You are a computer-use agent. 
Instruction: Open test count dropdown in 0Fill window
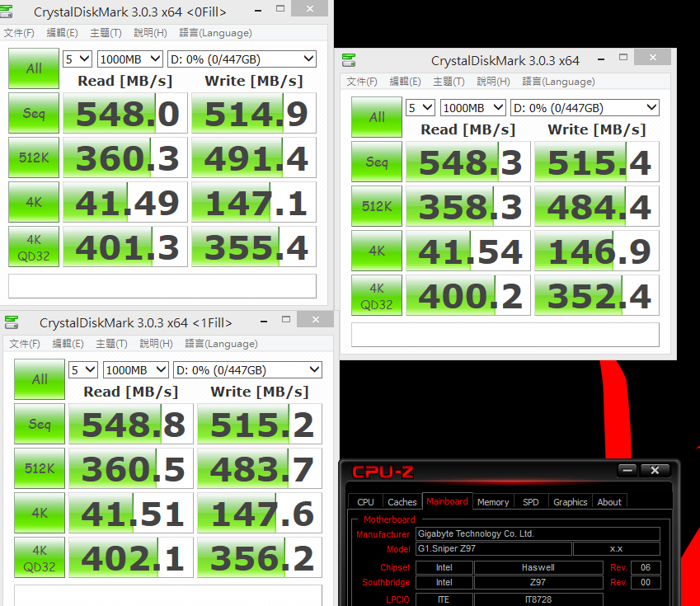78,59
